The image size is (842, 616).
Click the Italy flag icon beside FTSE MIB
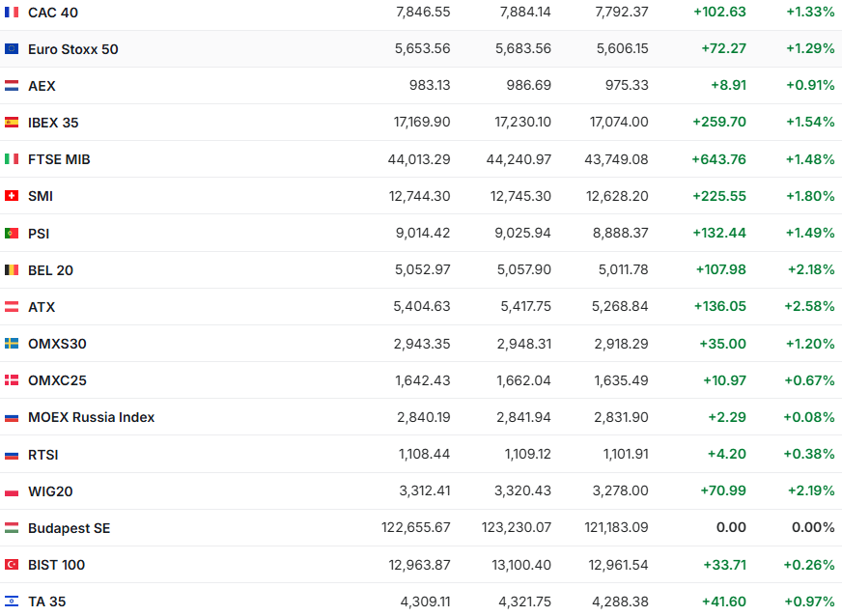tap(12, 159)
